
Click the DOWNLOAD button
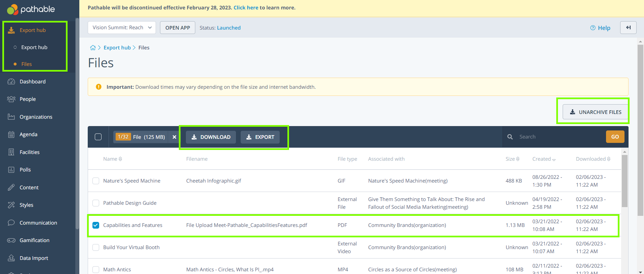(211, 137)
